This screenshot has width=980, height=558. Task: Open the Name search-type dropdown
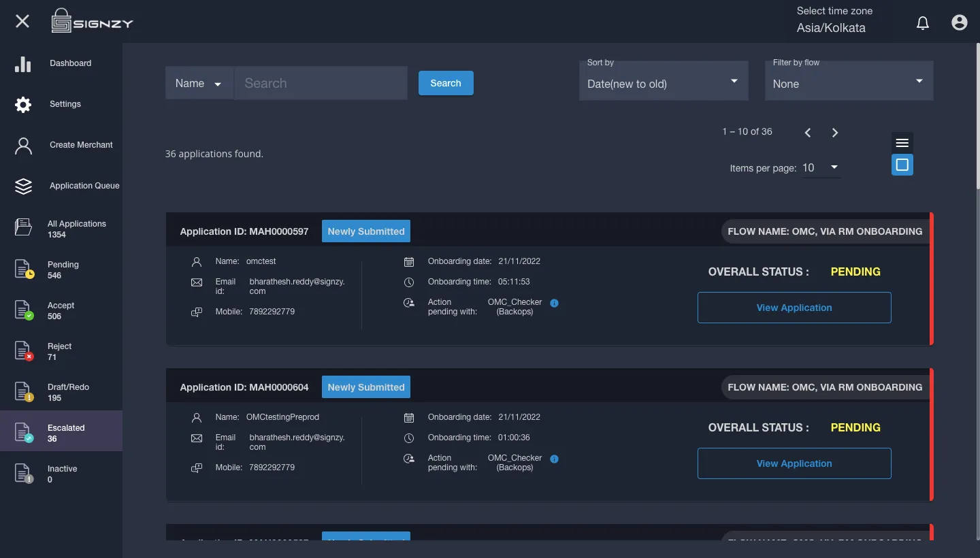[199, 83]
